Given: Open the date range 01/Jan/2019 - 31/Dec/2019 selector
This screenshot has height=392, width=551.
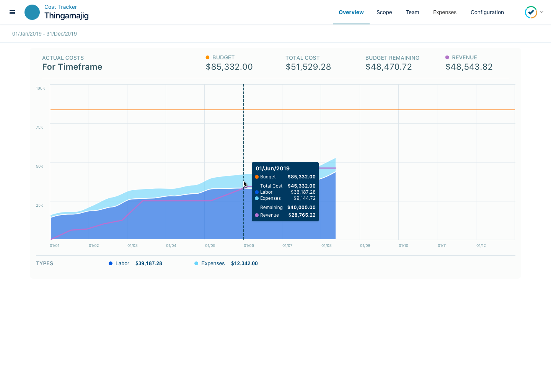Looking at the screenshot, I should (x=44, y=34).
